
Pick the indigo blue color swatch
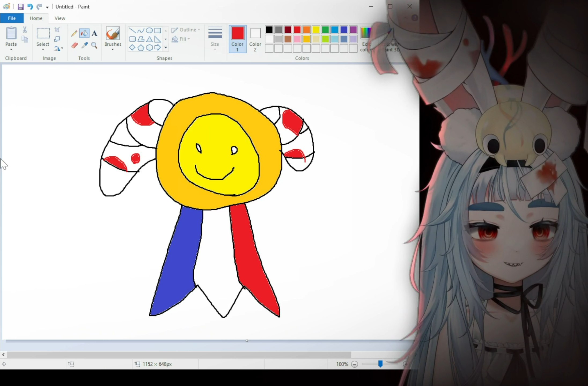pyautogui.click(x=344, y=30)
